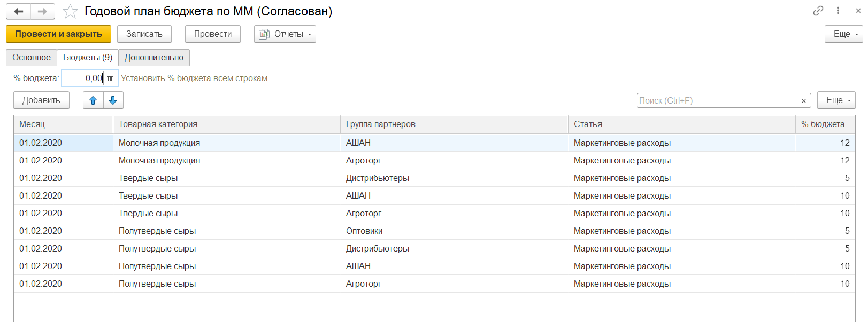Click Провести и закрыть button
This screenshot has width=868, height=322.
coord(58,34)
